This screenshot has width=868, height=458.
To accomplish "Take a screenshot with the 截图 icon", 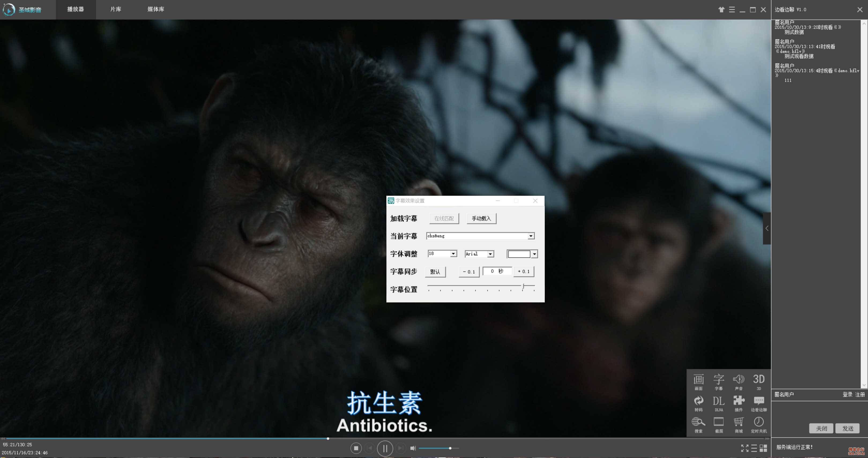I will click(x=718, y=425).
